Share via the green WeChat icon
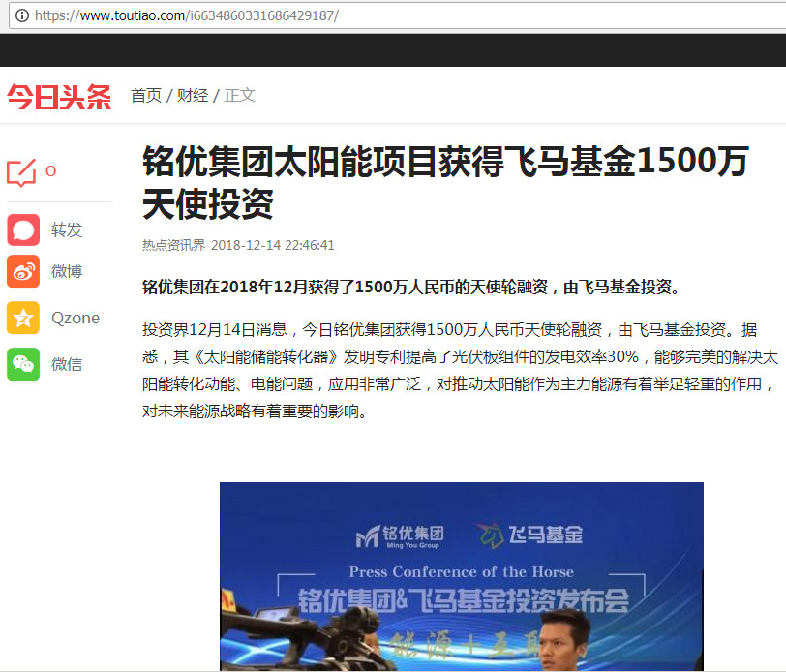 23,364
